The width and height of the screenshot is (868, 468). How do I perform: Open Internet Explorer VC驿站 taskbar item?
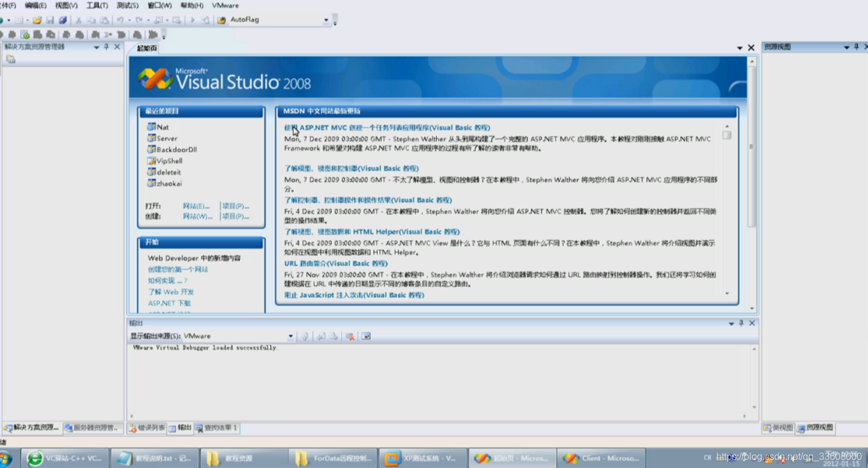pyautogui.click(x=66, y=458)
